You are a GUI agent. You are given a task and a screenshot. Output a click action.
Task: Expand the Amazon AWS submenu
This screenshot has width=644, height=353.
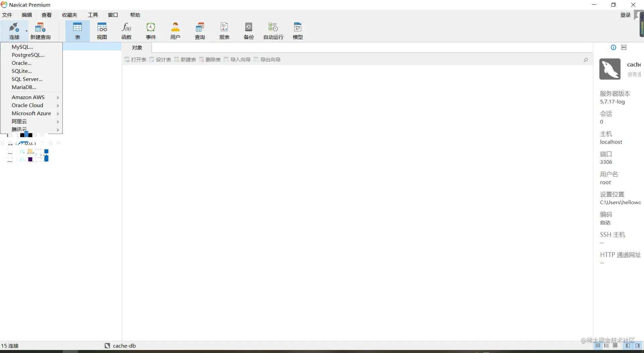(58, 97)
